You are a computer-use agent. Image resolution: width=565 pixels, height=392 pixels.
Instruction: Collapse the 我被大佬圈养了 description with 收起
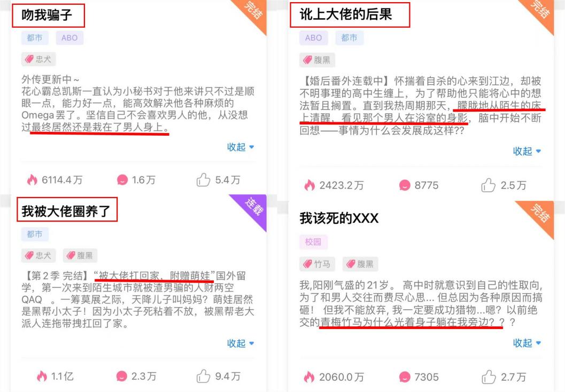[241, 343]
